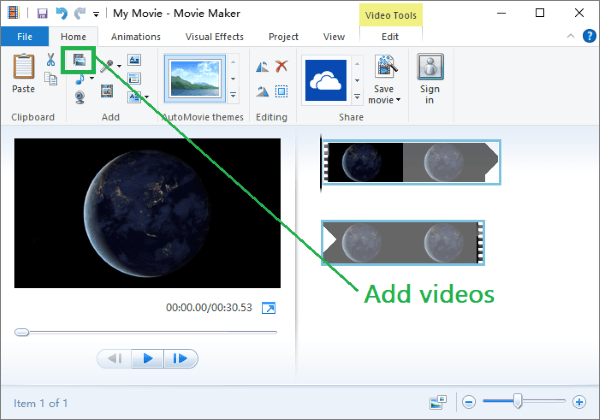Viewport: 600px width, 420px height.
Task: Click the Paste clipboard button
Action: pos(24,73)
